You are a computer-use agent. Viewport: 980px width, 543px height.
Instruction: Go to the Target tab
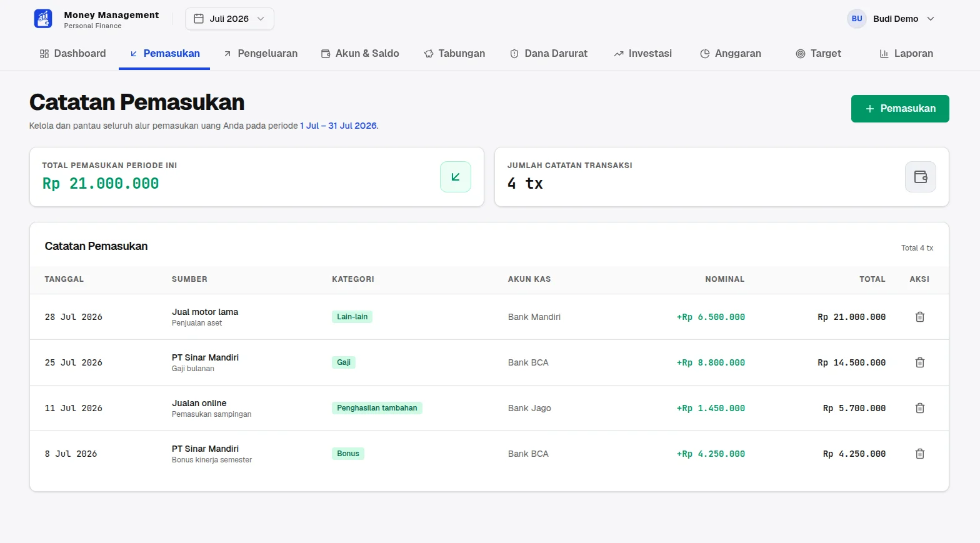coord(819,54)
